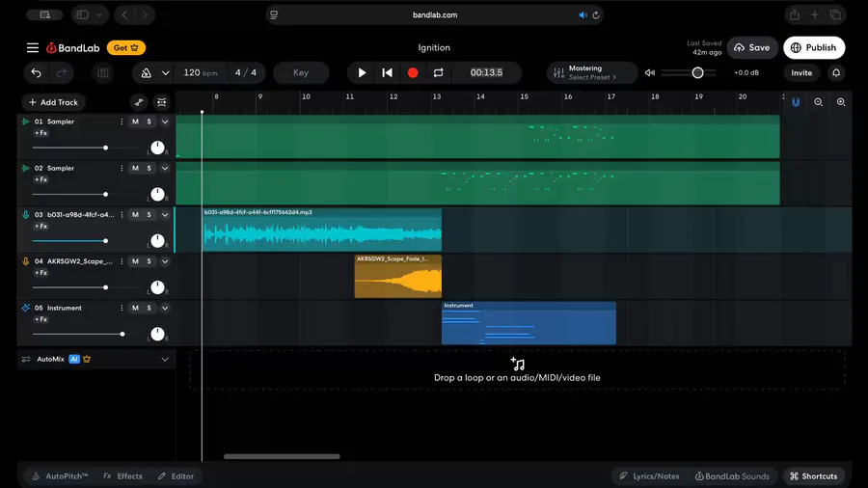The width and height of the screenshot is (868, 488).
Task: Click track 03 pan knob
Action: click(x=158, y=241)
